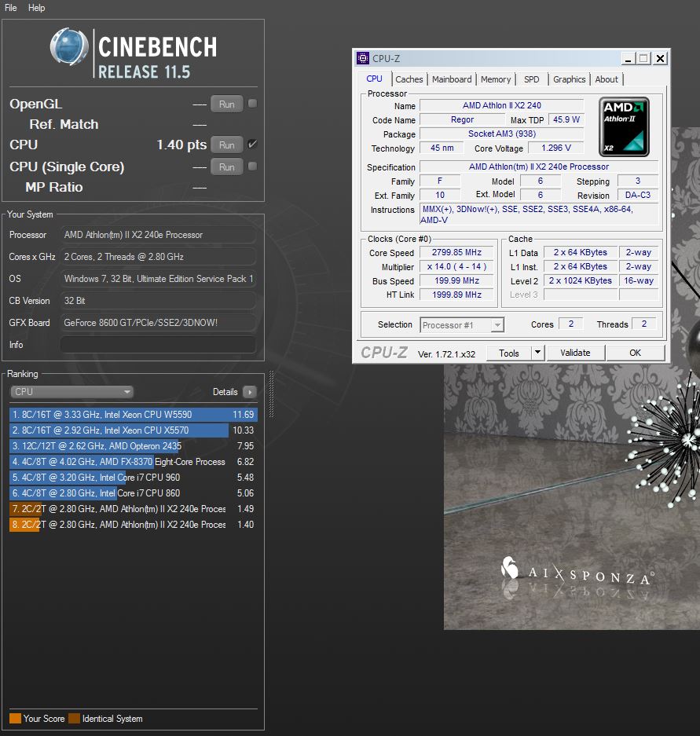The width and height of the screenshot is (700, 736).
Task: Switch to the SPD tab
Action: (531, 79)
